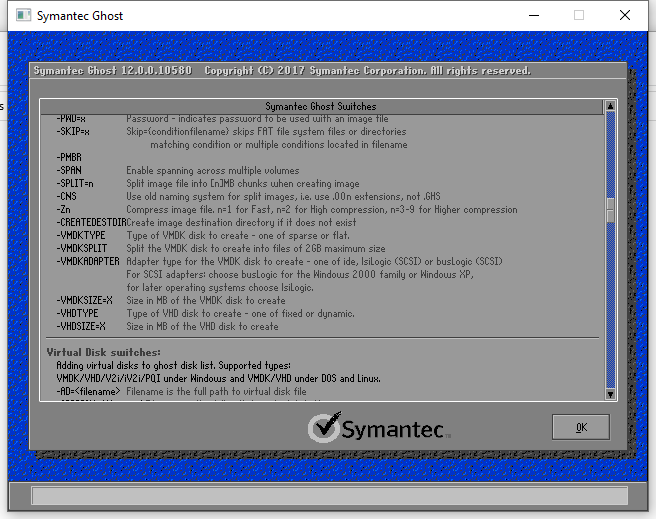Select the -CNS switch text
The height and width of the screenshot is (519, 656).
[x=67, y=197]
